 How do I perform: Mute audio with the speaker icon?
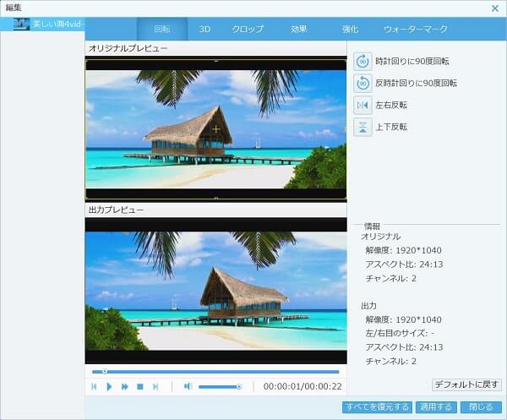pos(188,386)
